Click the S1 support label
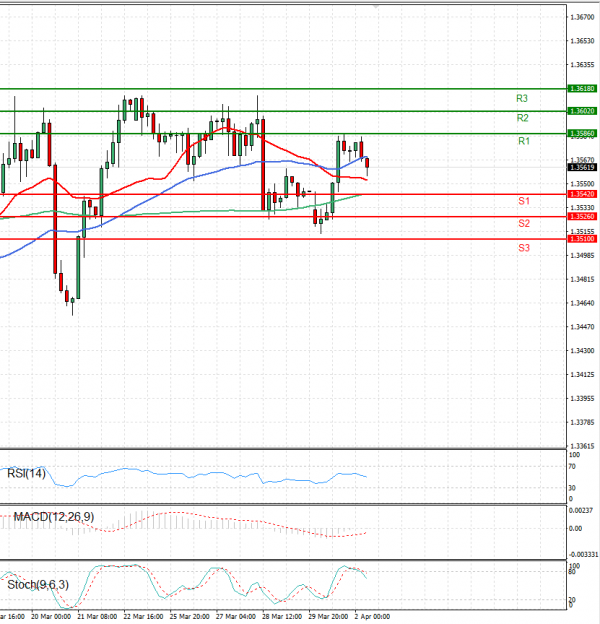This screenshot has height=624, width=600. [x=524, y=201]
